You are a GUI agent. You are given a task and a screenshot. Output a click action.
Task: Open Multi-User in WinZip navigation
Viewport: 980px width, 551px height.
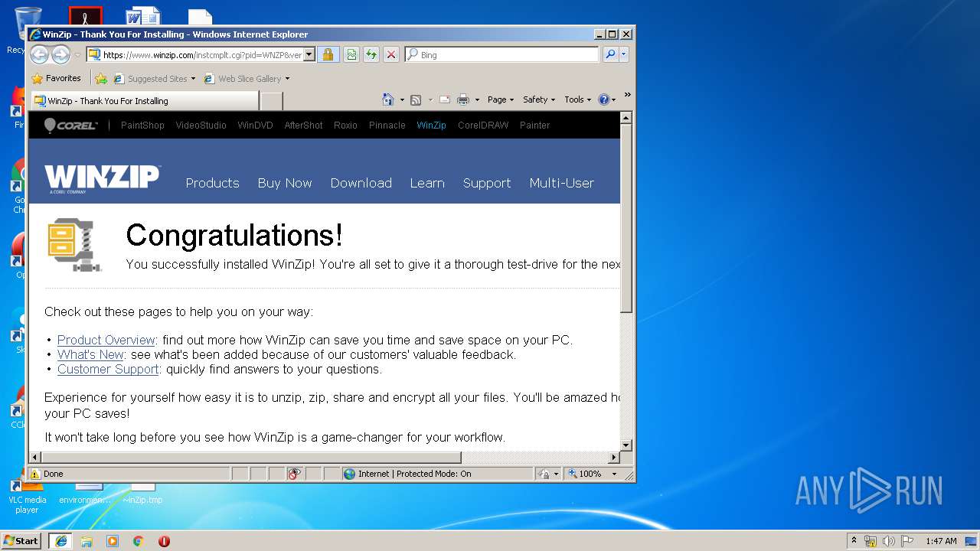click(x=561, y=183)
